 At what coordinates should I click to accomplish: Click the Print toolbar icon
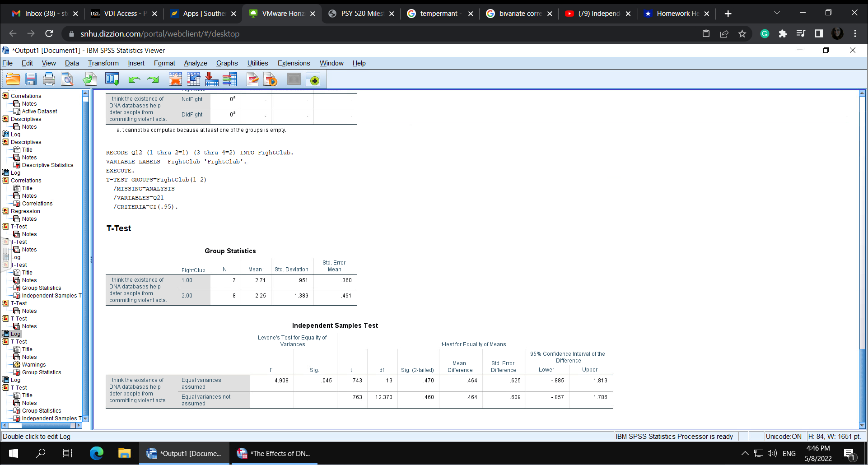[49, 79]
